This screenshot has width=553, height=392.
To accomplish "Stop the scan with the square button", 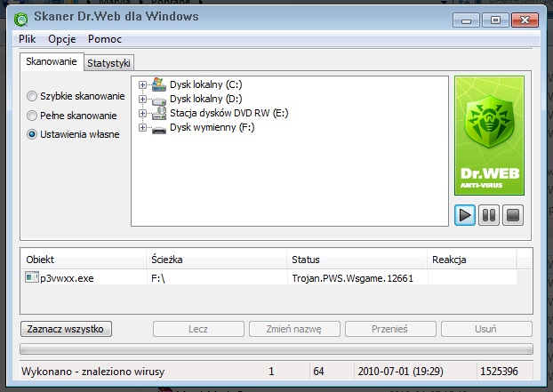I will (x=513, y=215).
